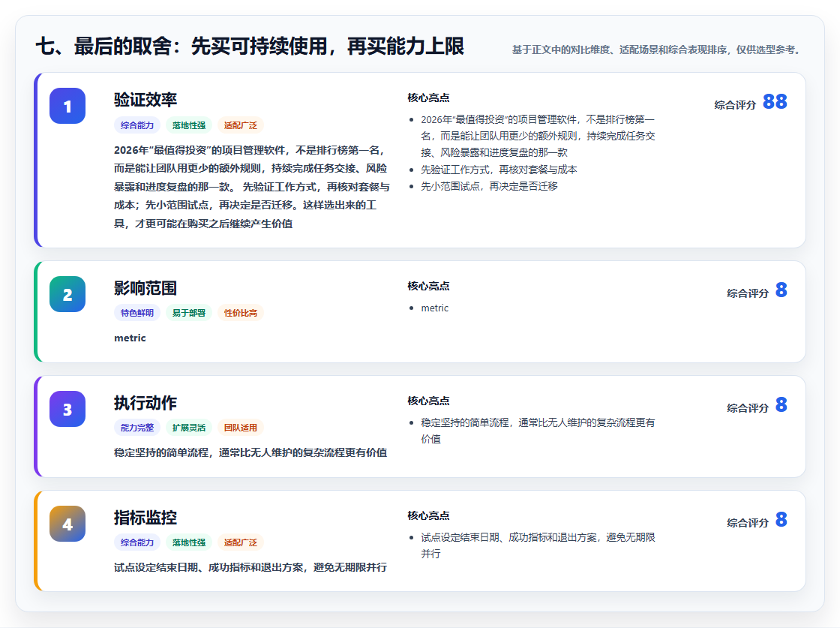840x628 pixels.
Task: Click the bold paragraph under 验证效率 tags
Action: tap(252, 187)
